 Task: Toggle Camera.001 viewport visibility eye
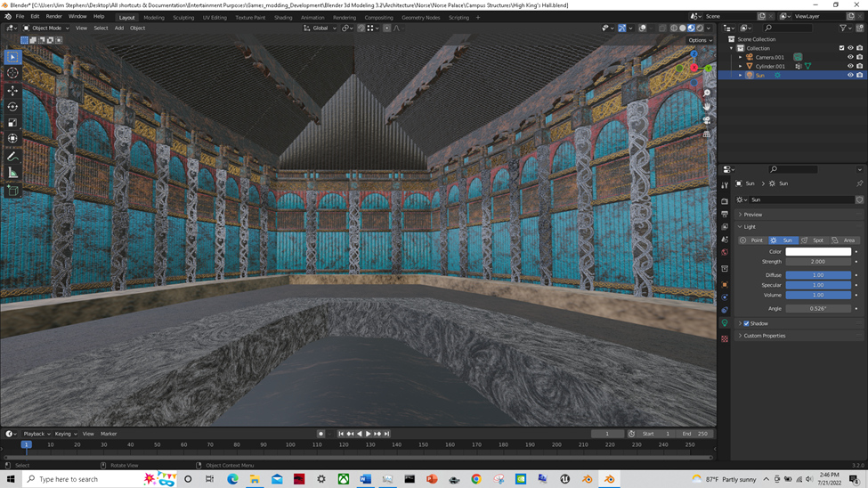tap(850, 57)
